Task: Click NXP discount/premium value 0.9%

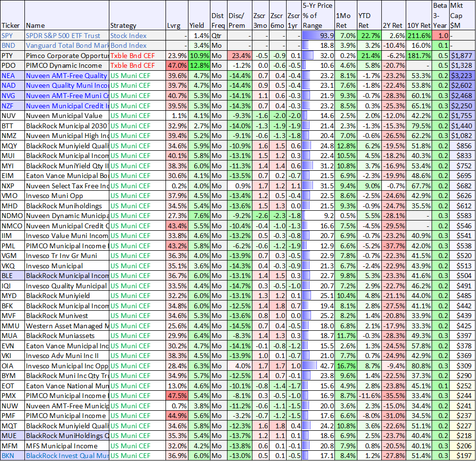Action: pyautogui.click(x=240, y=186)
